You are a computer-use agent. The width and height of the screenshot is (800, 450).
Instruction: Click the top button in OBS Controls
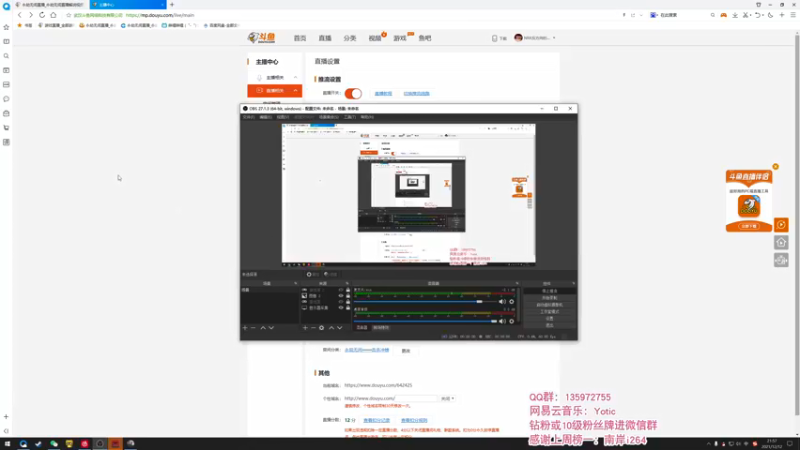pyautogui.click(x=549, y=291)
